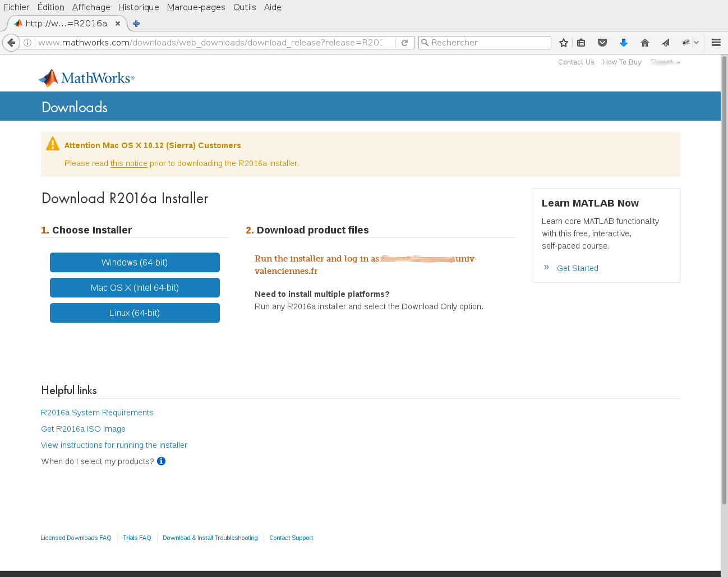Click the info icon beside select products
728x577 pixels.
162,461
